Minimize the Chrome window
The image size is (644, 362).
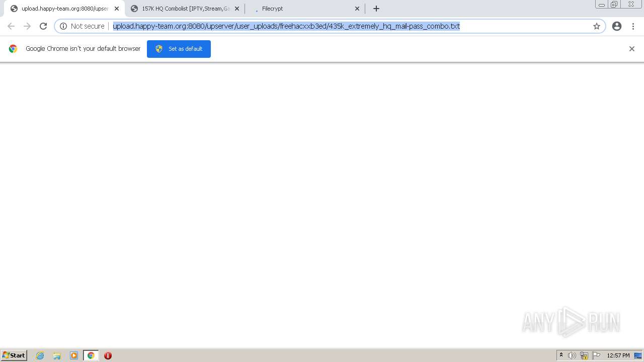click(602, 5)
